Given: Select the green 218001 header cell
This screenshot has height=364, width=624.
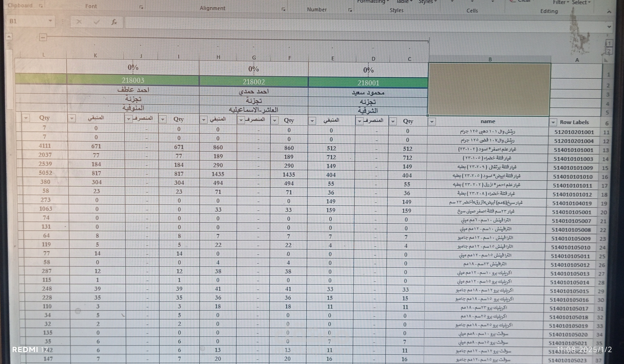Looking at the screenshot, I should coord(368,83).
